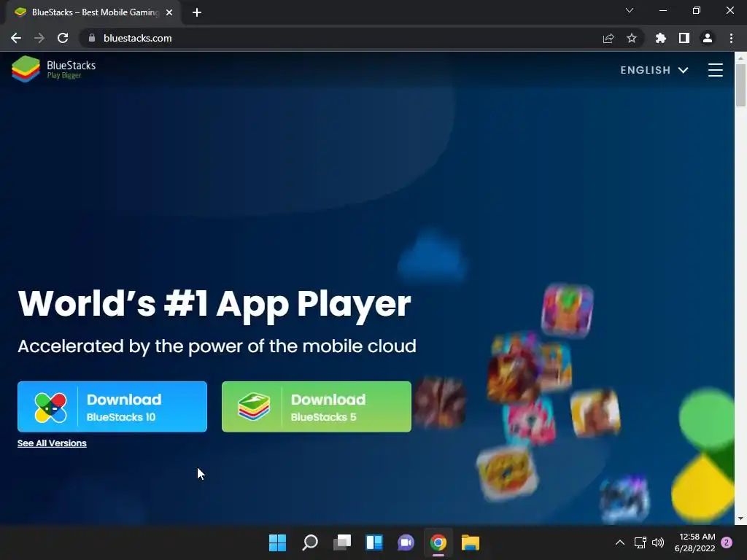
Task: Expand the ENGLISH language dropdown
Action: [654, 70]
